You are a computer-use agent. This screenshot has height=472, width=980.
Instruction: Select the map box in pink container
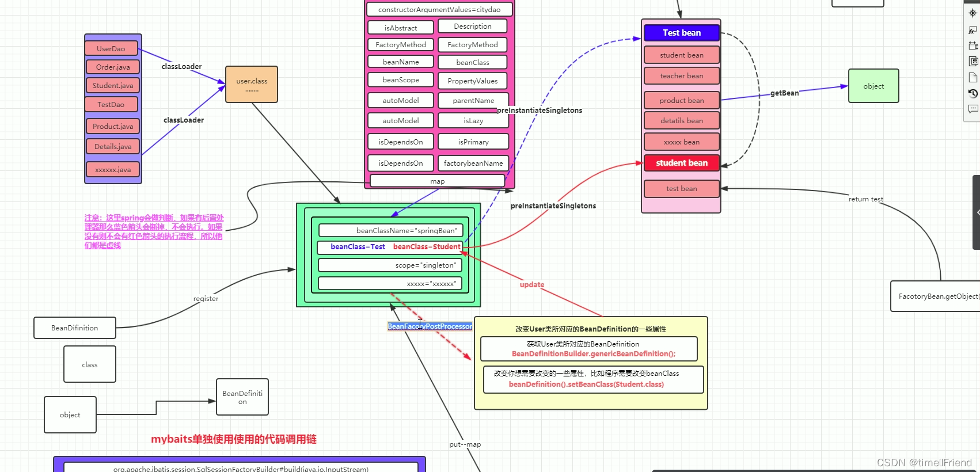coord(438,181)
